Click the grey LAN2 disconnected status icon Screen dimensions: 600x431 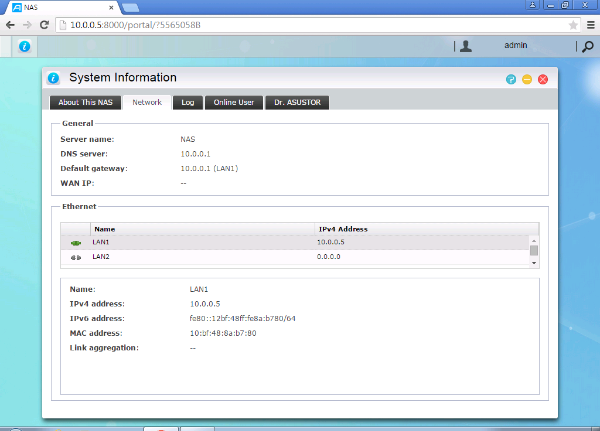[x=76, y=258]
